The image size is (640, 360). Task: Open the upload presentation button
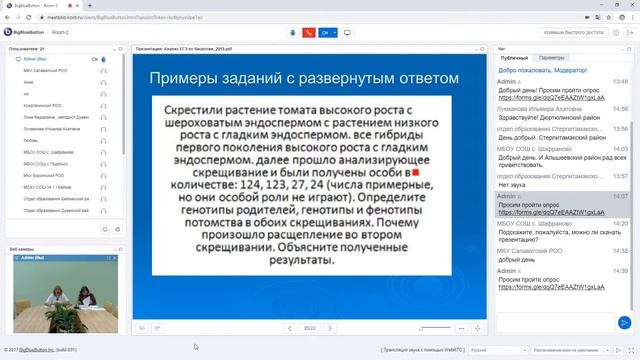pos(142,328)
